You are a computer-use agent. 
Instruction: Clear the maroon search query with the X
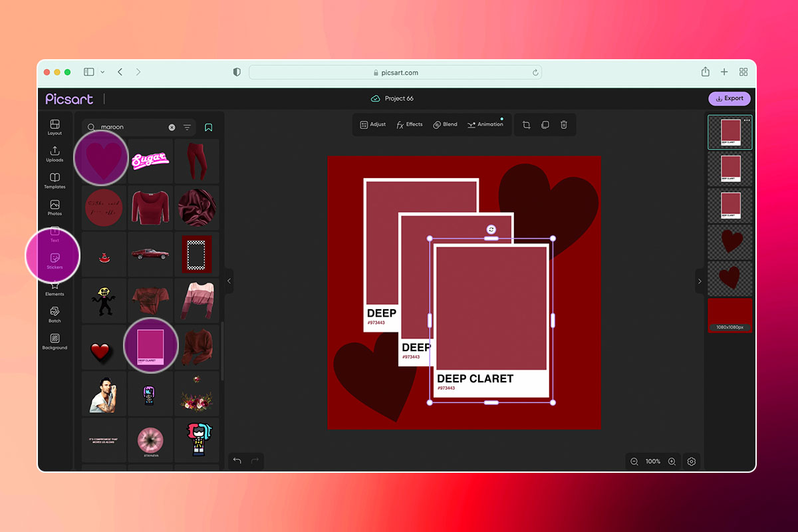pyautogui.click(x=172, y=126)
